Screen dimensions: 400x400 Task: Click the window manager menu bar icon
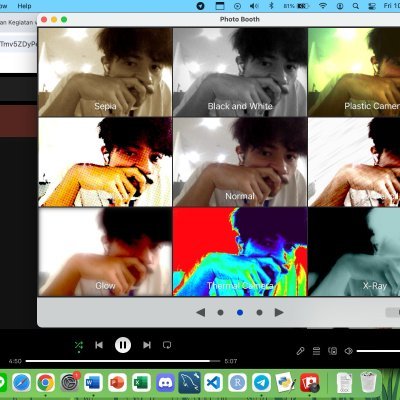(220, 6)
